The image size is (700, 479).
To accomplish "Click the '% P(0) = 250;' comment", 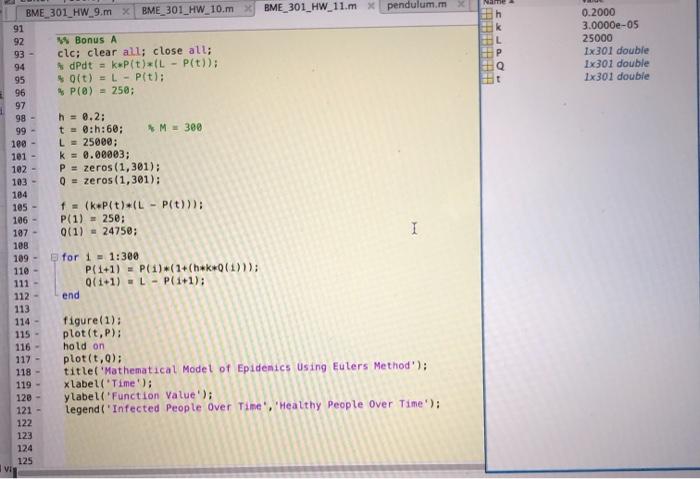I will tap(96, 91).
